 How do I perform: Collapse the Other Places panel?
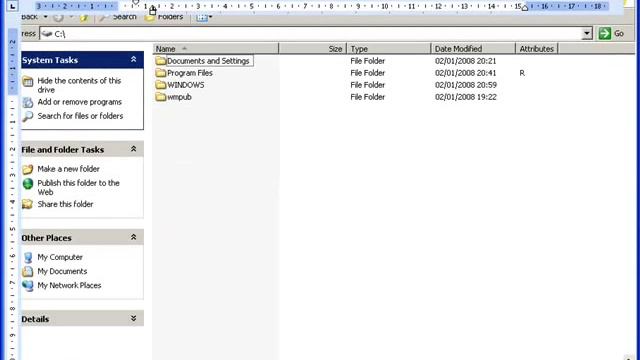pyautogui.click(x=133, y=237)
